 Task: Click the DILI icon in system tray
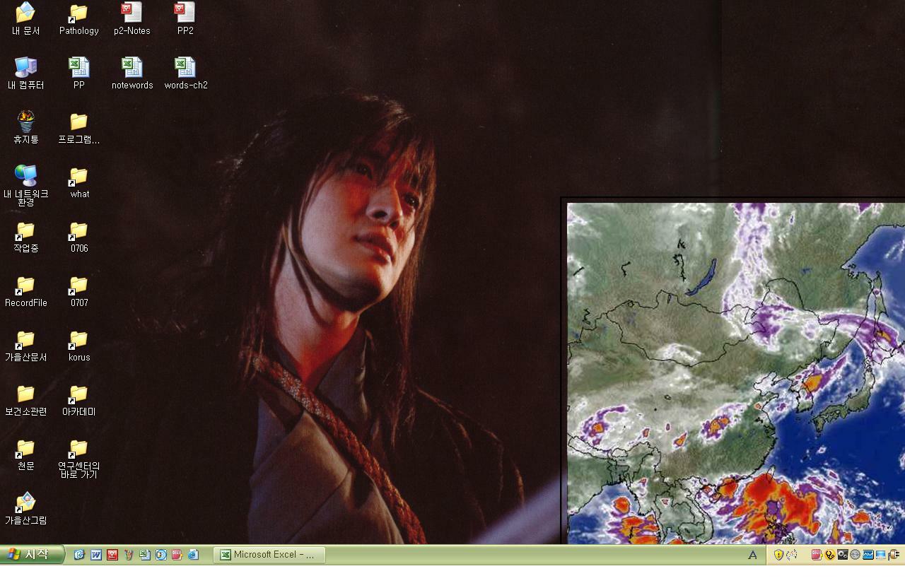(x=817, y=555)
